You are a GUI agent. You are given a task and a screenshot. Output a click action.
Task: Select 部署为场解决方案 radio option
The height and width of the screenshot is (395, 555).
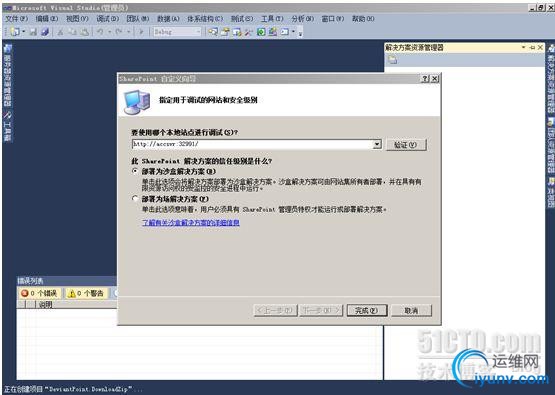tap(135, 199)
